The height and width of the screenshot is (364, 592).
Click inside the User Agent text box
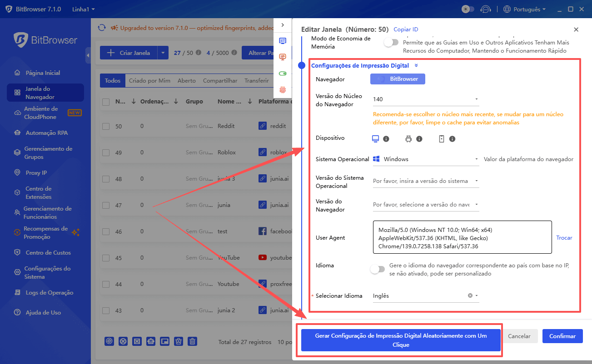(x=462, y=237)
